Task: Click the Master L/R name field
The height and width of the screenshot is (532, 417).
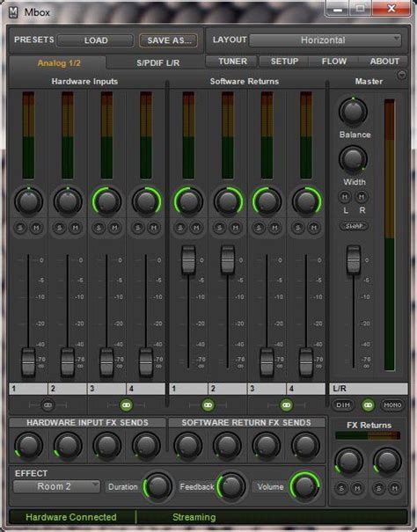Action: coord(369,389)
